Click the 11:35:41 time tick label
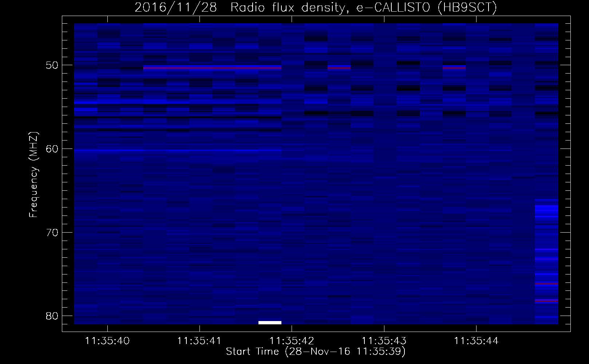The width and height of the screenshot is (589, 364). (x=199, y=341)
